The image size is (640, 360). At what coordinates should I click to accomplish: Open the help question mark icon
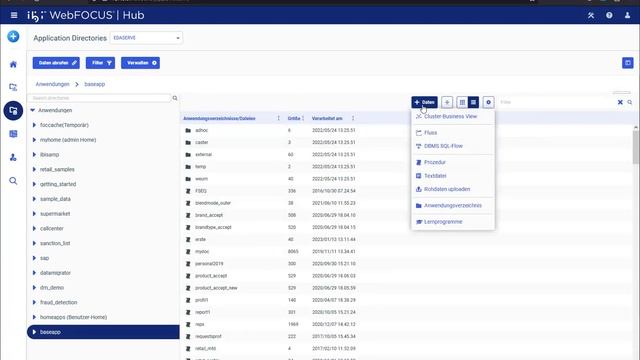[x=609, y=16]
